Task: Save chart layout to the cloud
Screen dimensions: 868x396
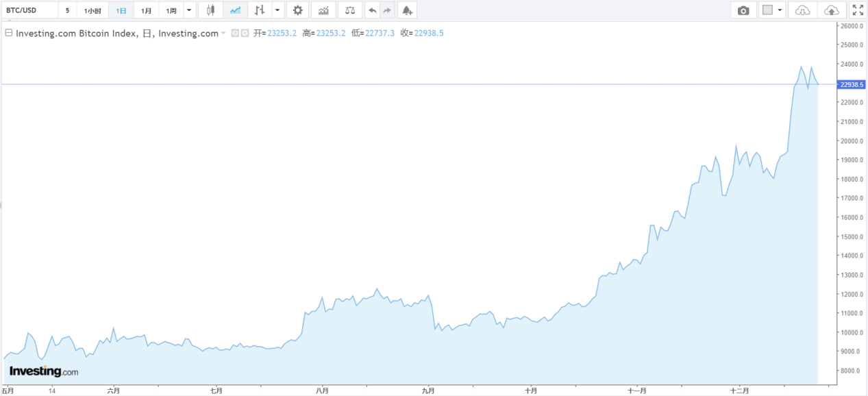Action: (x=831, y=10)
